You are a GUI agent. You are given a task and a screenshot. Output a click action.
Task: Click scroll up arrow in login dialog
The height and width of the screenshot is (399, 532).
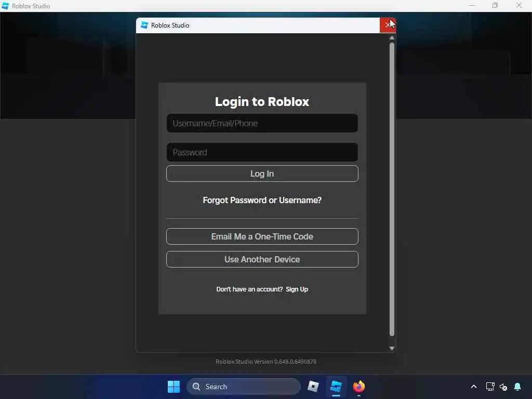coord(392,37)
